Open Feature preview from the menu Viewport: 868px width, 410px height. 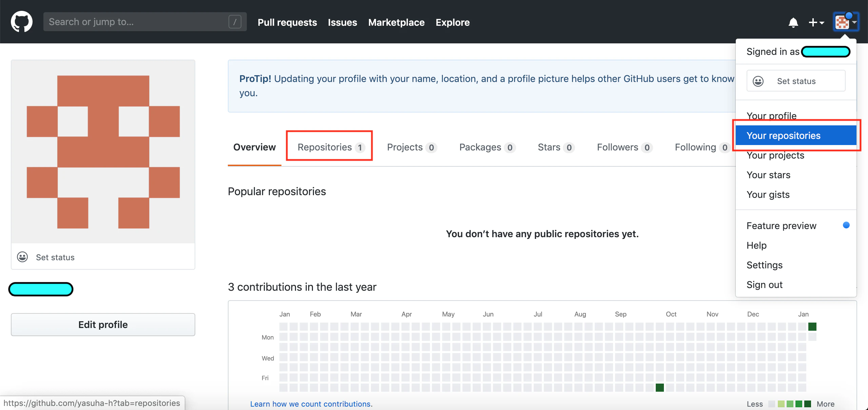(796, 225)
